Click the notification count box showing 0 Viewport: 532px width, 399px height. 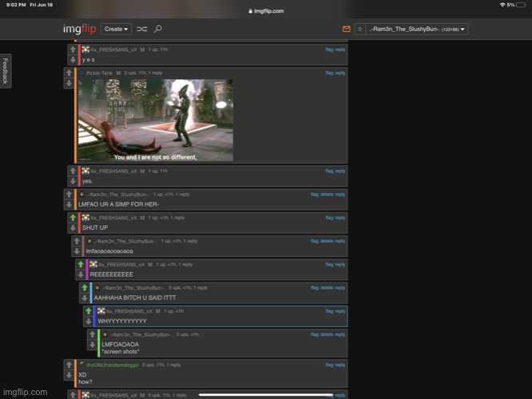pyautogui.click(x=359, y=30)
